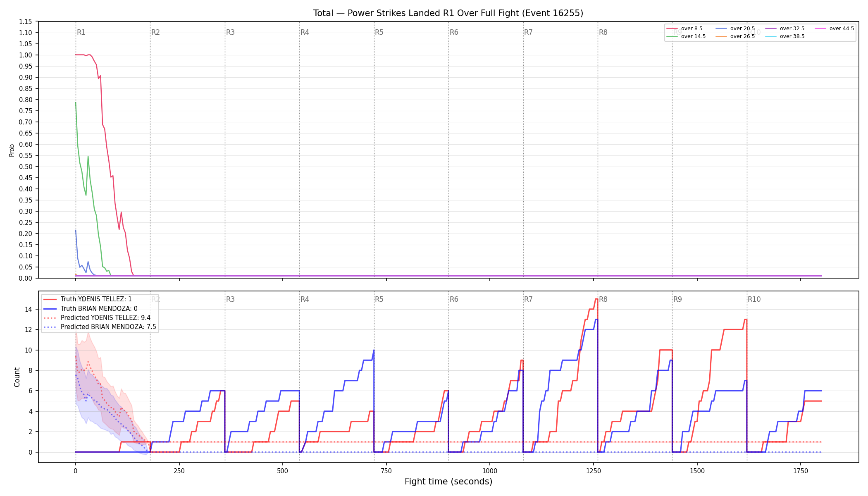Screen dimensions: 868x496
Task: Click the 1250 tick on the fight time axis
Action: pos(594,471)
